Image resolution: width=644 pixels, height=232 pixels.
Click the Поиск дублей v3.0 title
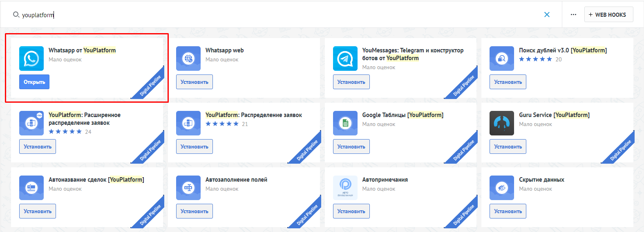click(x=563, y=50)
